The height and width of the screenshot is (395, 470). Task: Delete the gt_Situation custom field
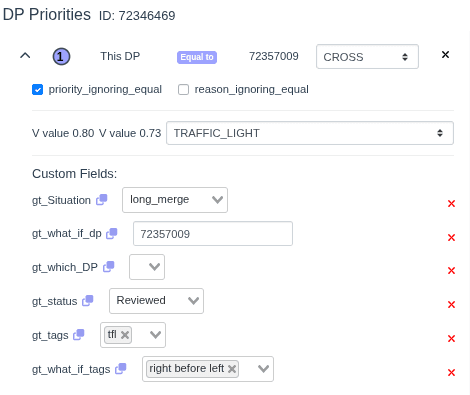(x=451, y=203)
